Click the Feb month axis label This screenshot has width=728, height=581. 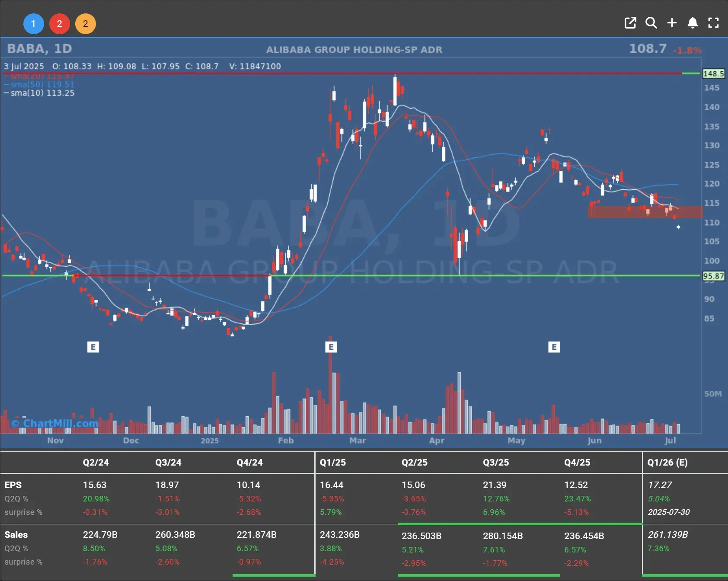tap(286, 441)
